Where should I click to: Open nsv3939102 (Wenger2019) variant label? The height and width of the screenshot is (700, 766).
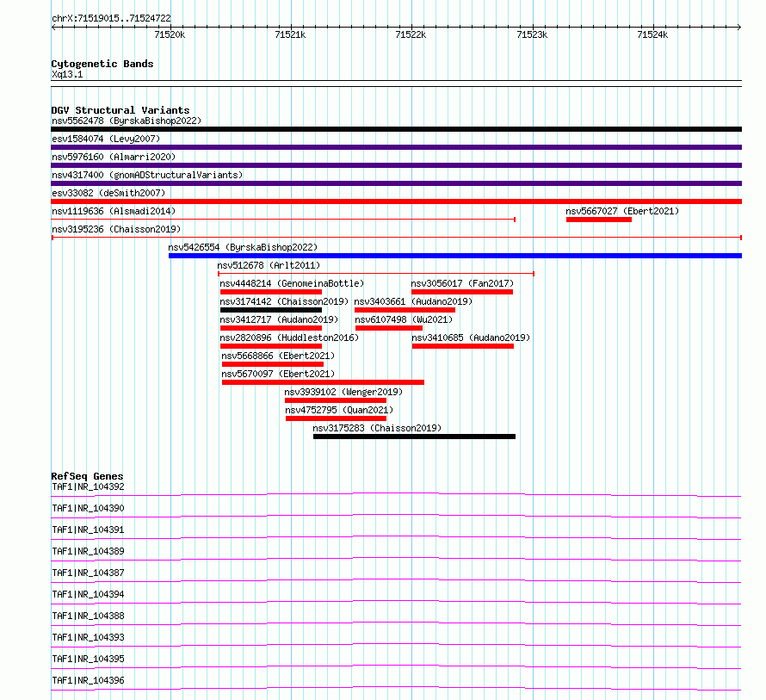pos(343,392)
